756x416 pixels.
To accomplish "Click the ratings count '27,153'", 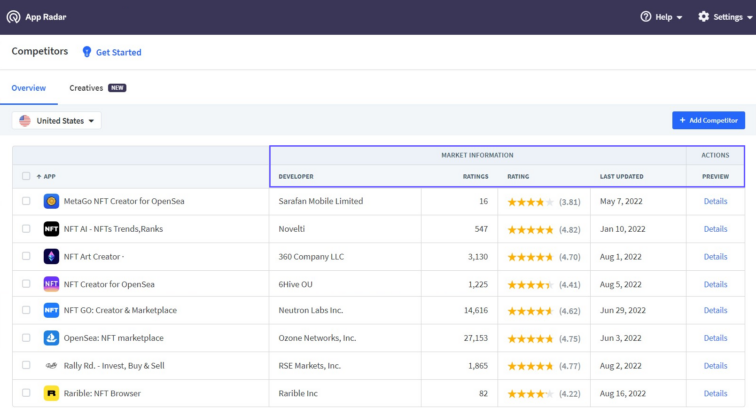I will tap(476, 338).
